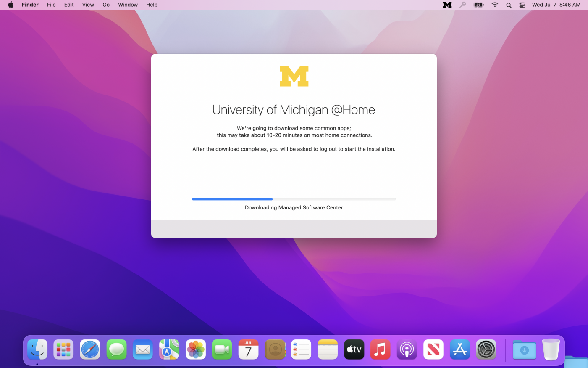This screenshot has width=588, height=368.
Task: Click 'We're going to download some common apps' text
Action: pos(294,128)
